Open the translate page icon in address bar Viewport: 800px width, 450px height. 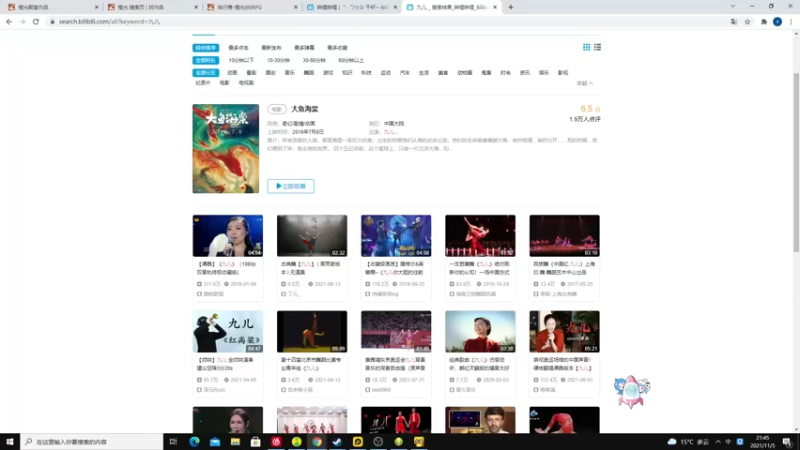click(x=734, y=21)
